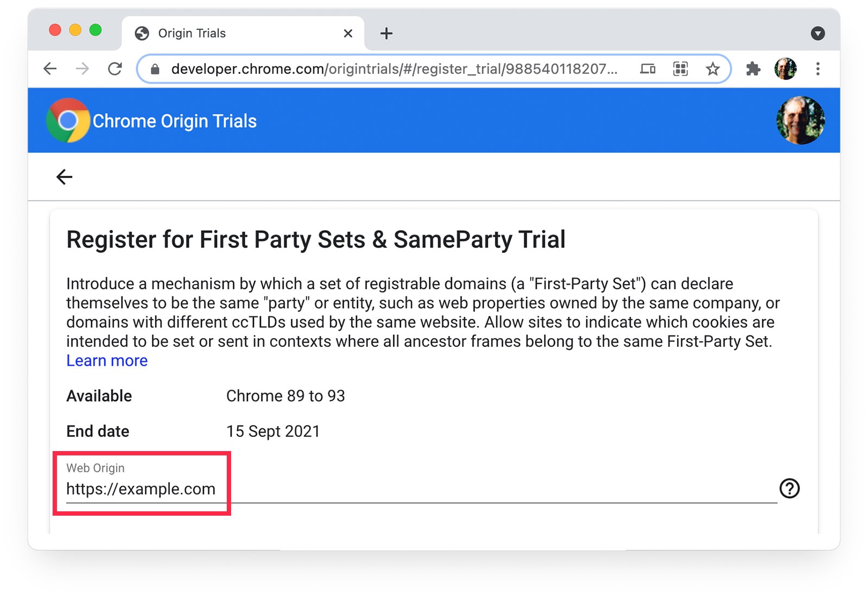This screenshot has height=596, width=868.
Task: Open a new tab with plus button
Action: coord(386,34)
